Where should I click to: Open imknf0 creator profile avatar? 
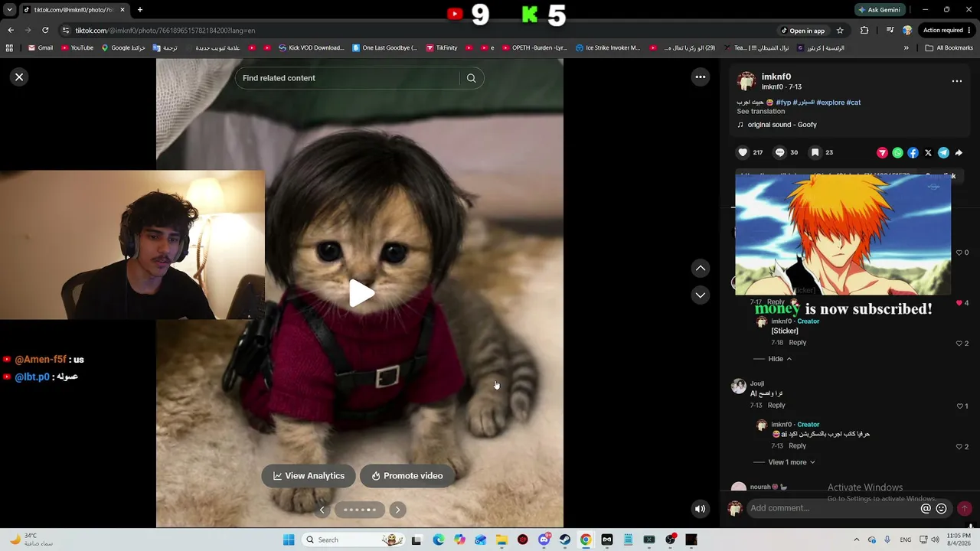point(746,81)
